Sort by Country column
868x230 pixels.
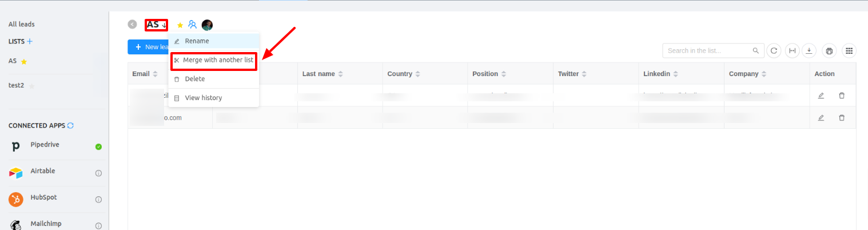click(417, 74)
